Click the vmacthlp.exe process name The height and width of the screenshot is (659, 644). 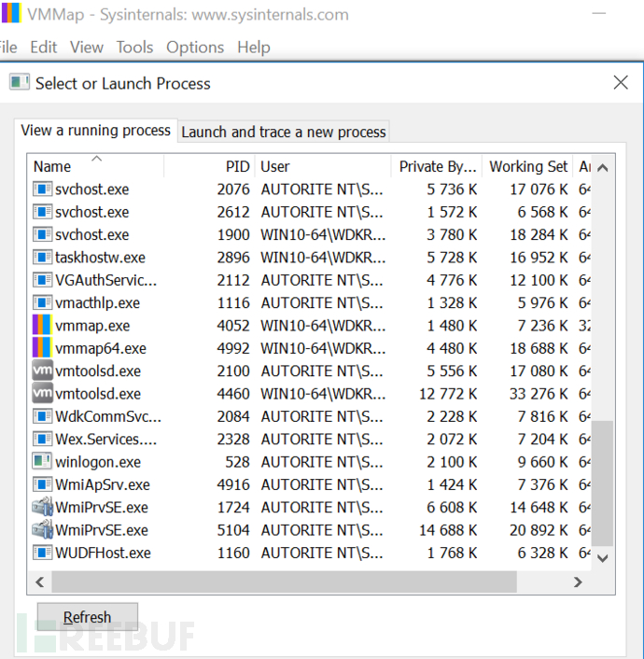point(97,303)
